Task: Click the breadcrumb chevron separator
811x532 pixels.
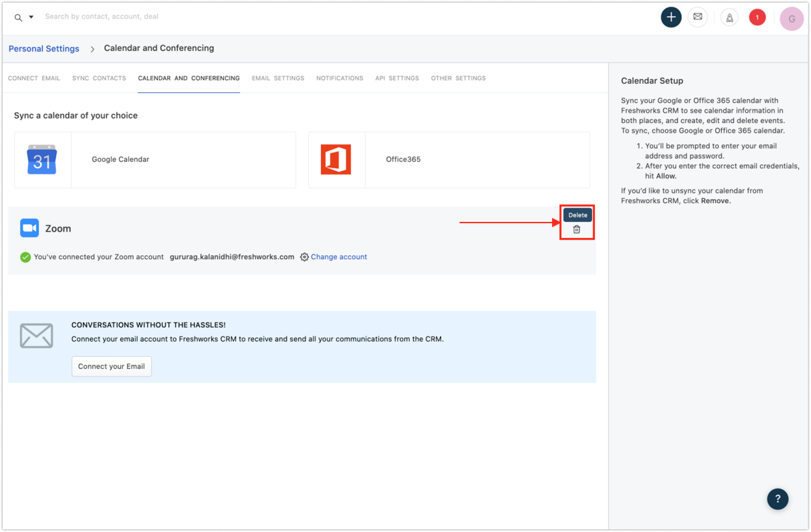Action: [92, 49]
